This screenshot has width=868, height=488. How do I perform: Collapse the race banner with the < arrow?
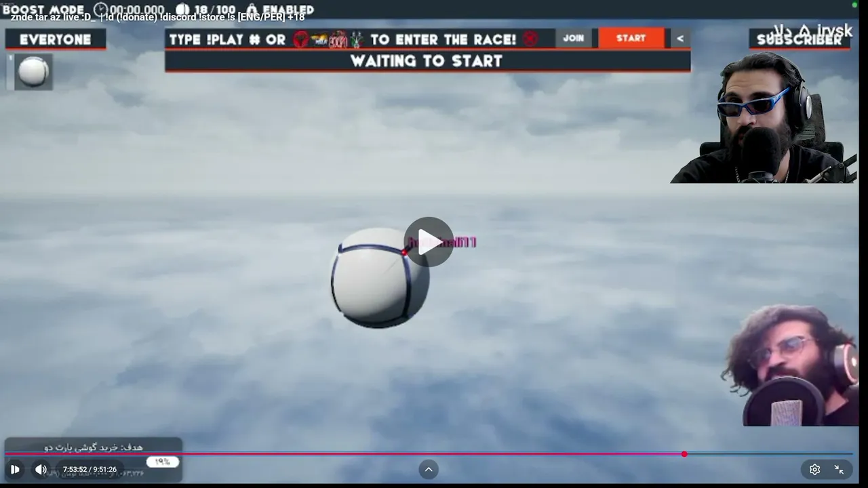coord(680,39)
